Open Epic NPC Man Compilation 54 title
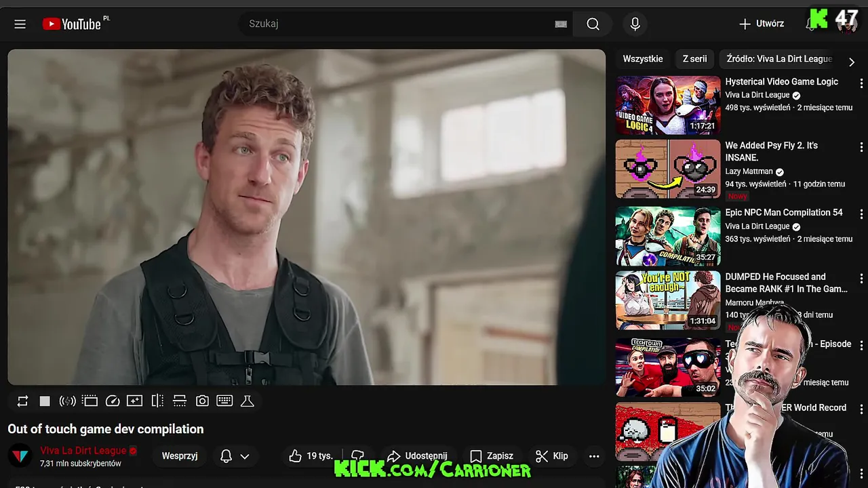The width and height of the screenshot is (868, 488). (x=784, y=213)
